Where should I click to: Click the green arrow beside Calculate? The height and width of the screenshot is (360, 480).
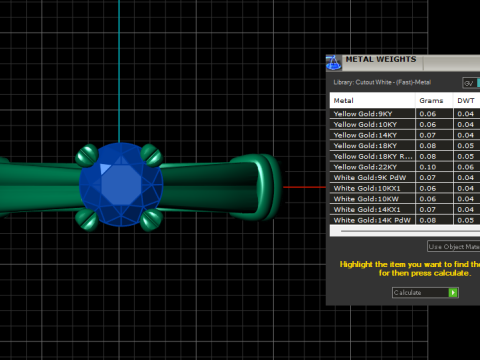click(453, 293)
